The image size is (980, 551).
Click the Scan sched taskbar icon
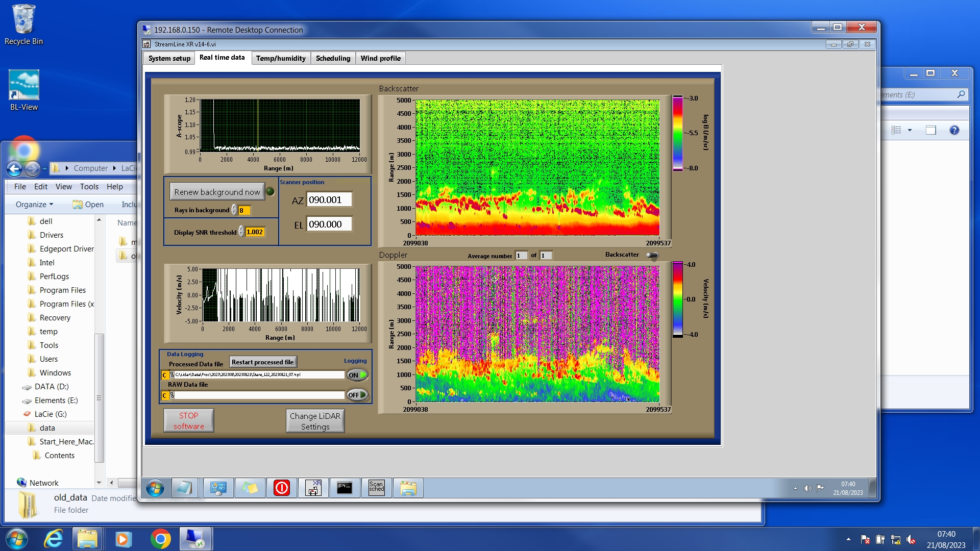click(x=376, y=488)
